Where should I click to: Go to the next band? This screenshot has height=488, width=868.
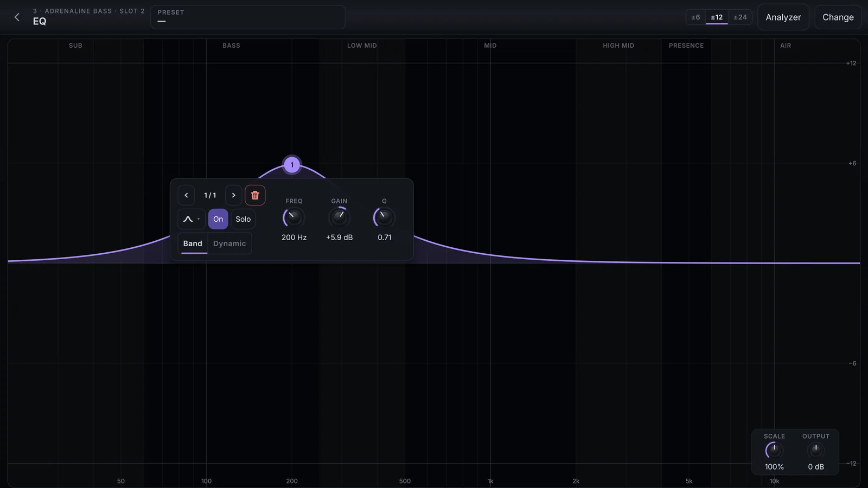[x=234, y=195]
